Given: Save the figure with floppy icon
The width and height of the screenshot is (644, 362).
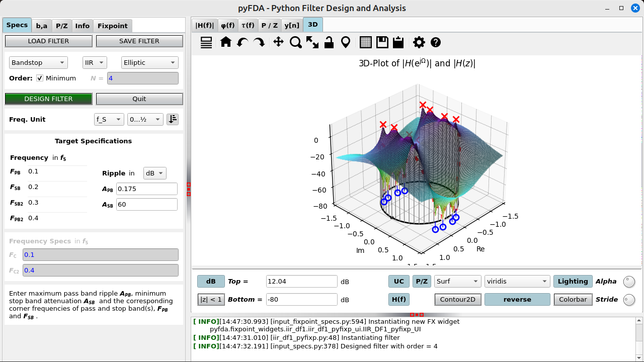Looking at the screenshot, I should [x=382, y=43].
